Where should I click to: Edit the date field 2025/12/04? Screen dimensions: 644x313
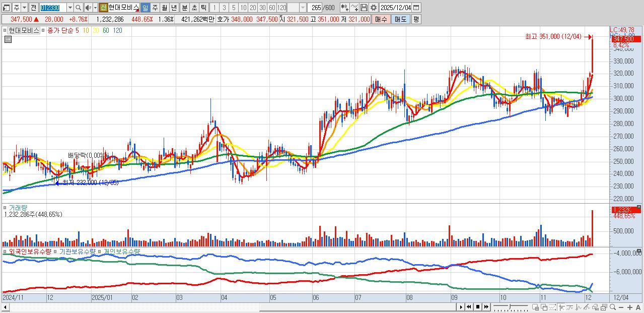396,8
